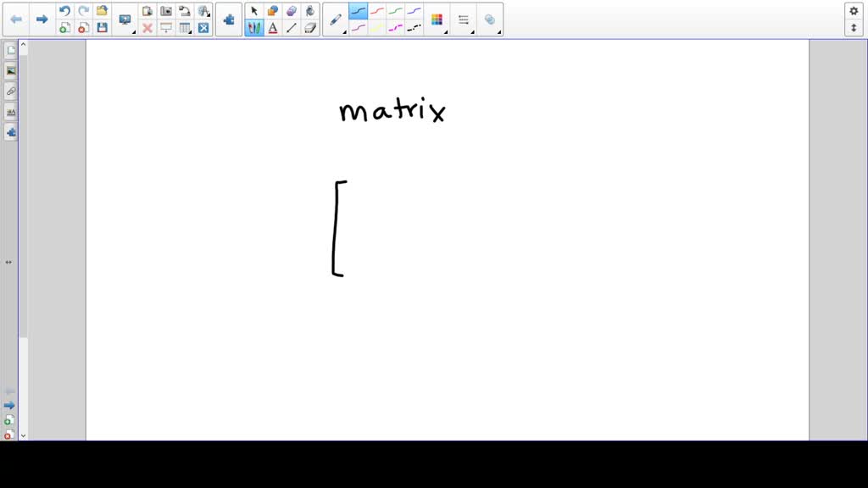The image size is (868, 488).
Task: Choose the Select arrow pointer tool
Action: point(254,10)
